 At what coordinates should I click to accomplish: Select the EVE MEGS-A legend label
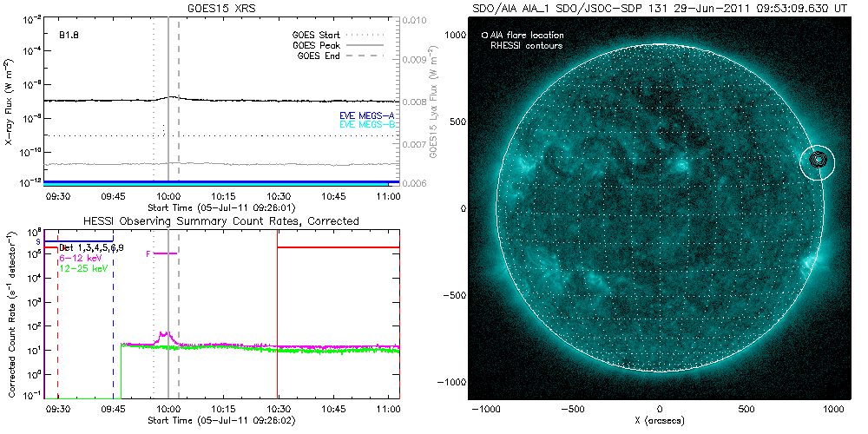367,115
